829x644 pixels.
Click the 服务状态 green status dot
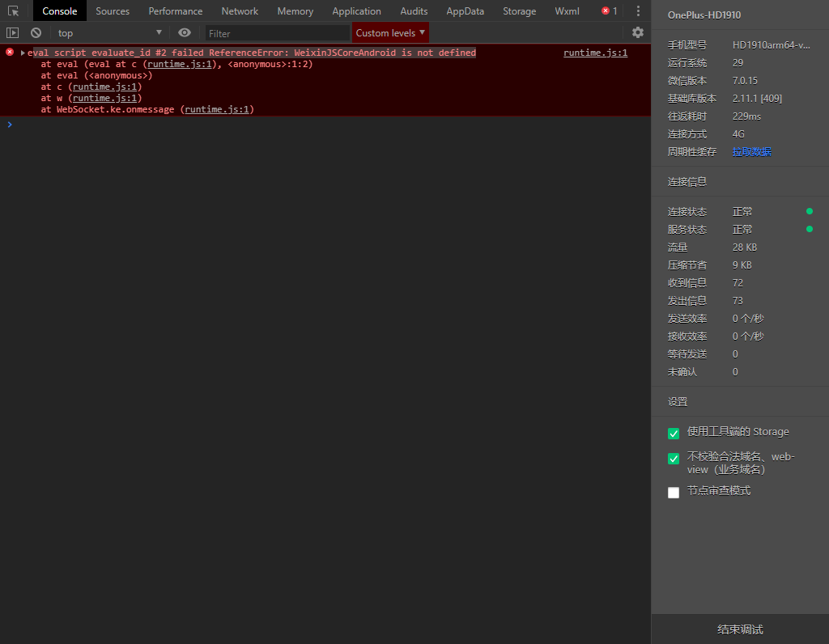click(809, 229)
